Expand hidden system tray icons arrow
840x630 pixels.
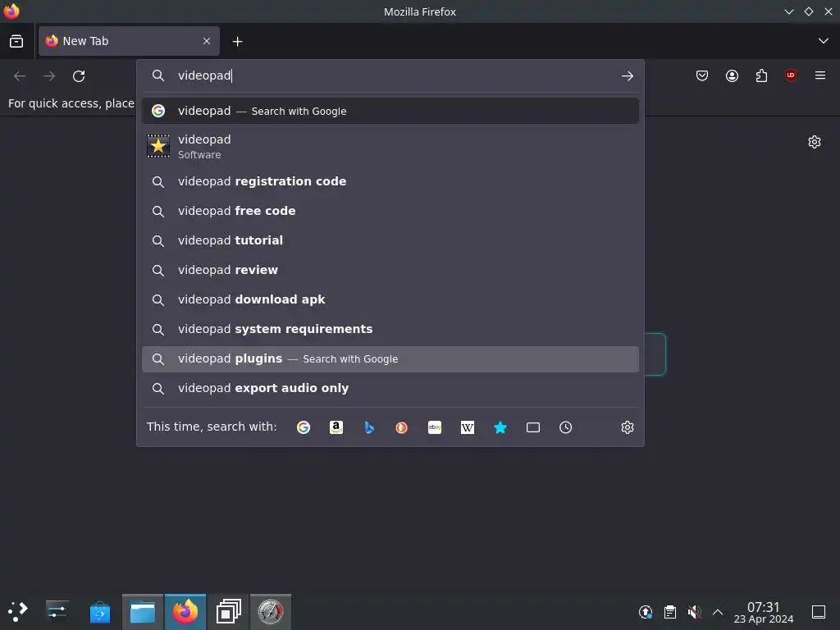pos(718,612)
